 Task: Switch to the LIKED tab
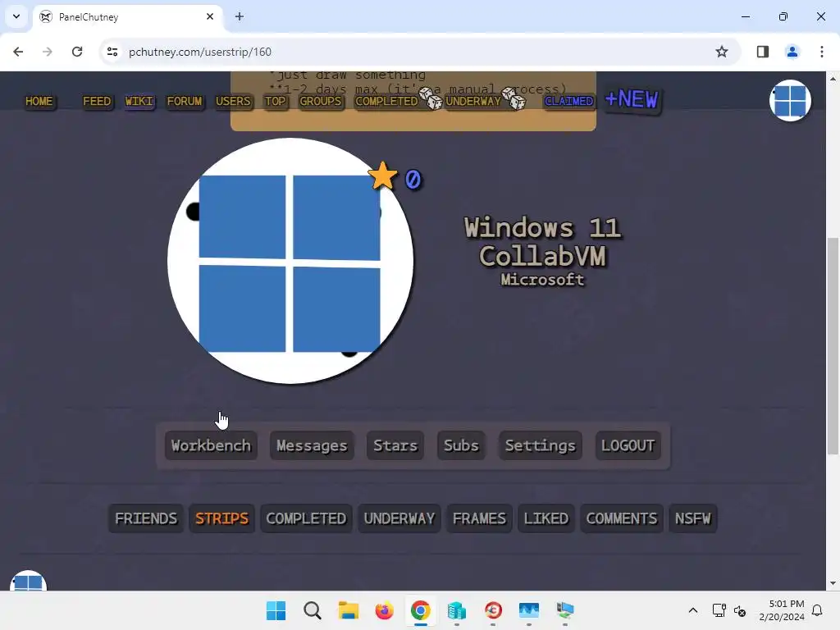pyautogui.click(x=546, y=518)
